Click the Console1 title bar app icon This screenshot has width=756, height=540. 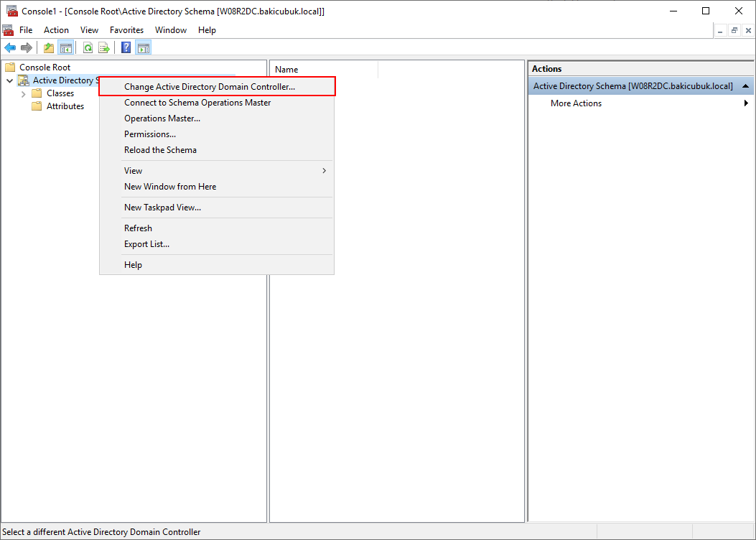click(x=12, y=11)
